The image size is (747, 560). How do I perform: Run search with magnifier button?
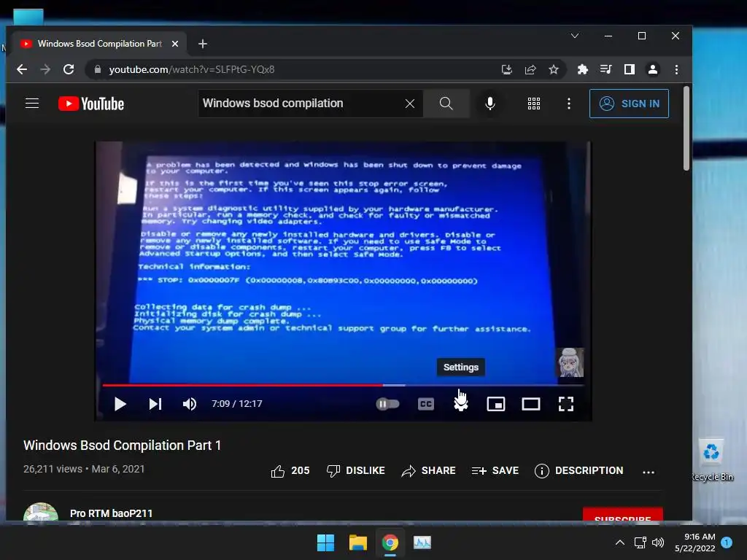[x=446, y=104]
